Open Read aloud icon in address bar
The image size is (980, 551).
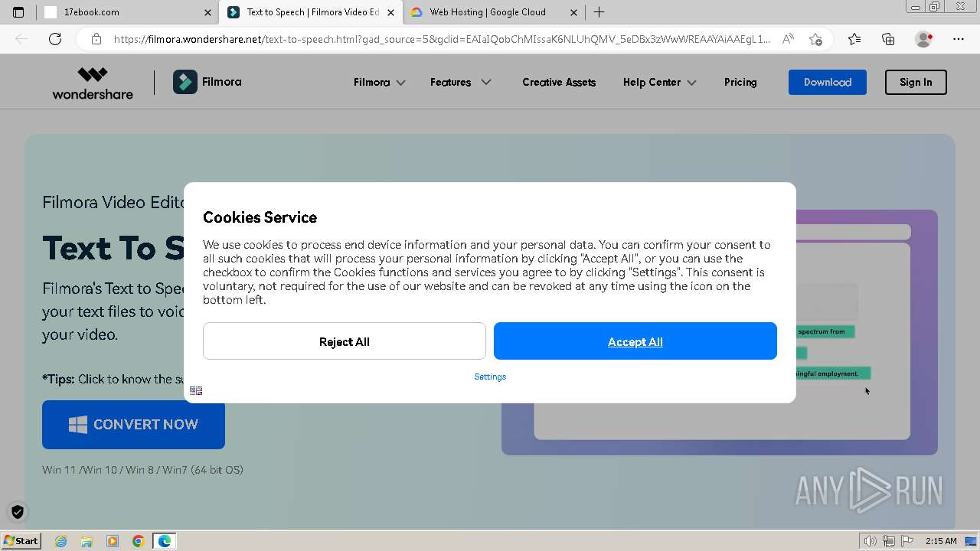(788, 39)
